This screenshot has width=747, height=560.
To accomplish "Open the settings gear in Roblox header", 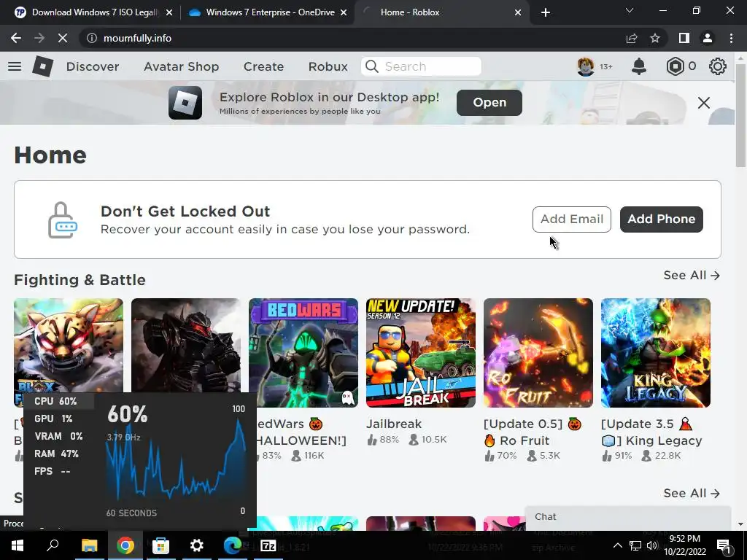I will 718,66.
